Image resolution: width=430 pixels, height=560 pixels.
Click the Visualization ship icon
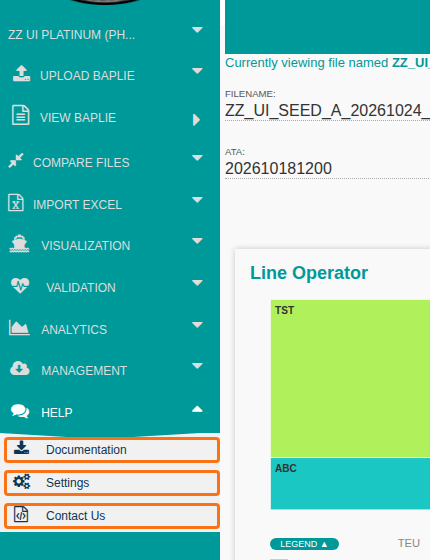point(19,244)
